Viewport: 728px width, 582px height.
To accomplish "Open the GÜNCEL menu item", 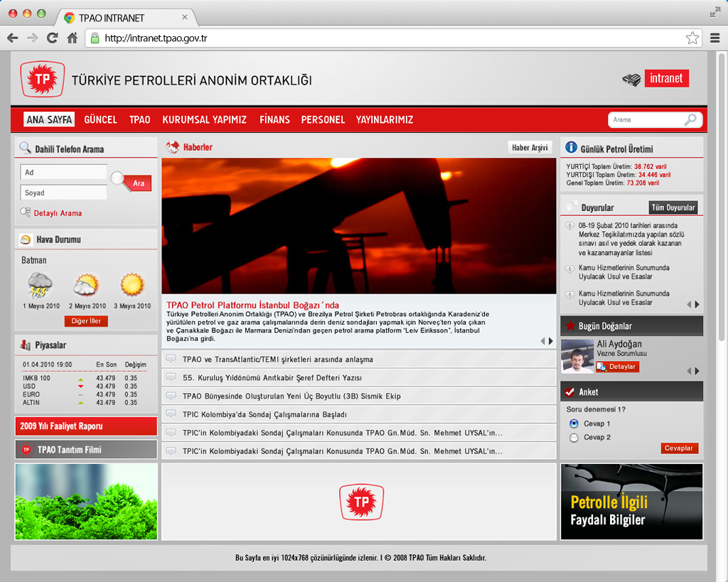I will pos(100,120).
